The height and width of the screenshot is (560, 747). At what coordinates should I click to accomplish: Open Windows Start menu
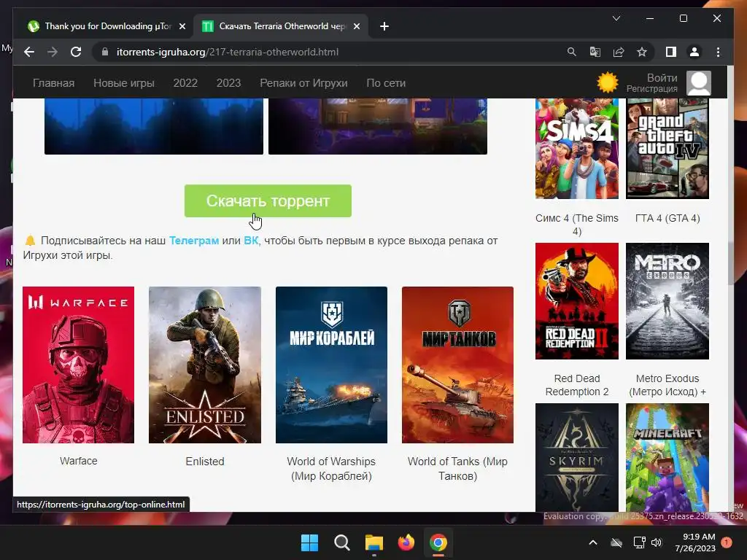click(309, 542)
